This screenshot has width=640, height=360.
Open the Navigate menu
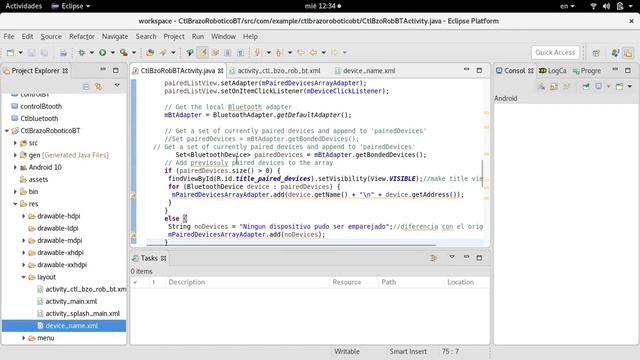point(115,36)
